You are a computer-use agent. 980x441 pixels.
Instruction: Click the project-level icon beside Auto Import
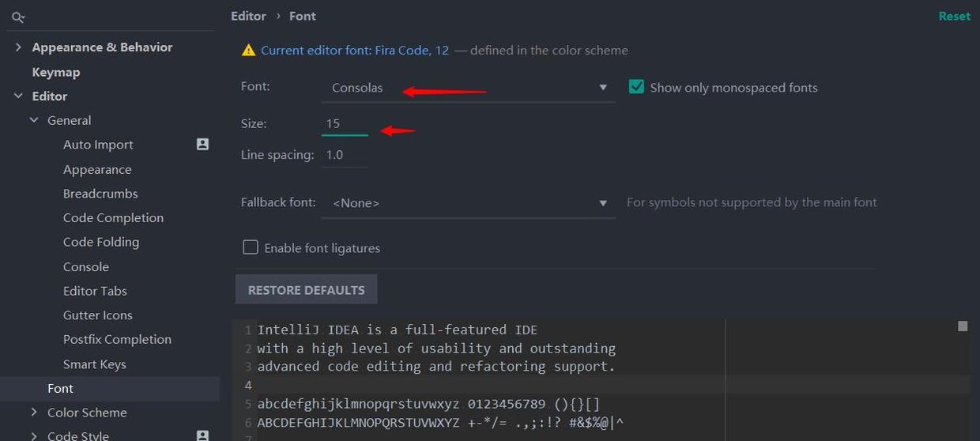coord(202,145)
